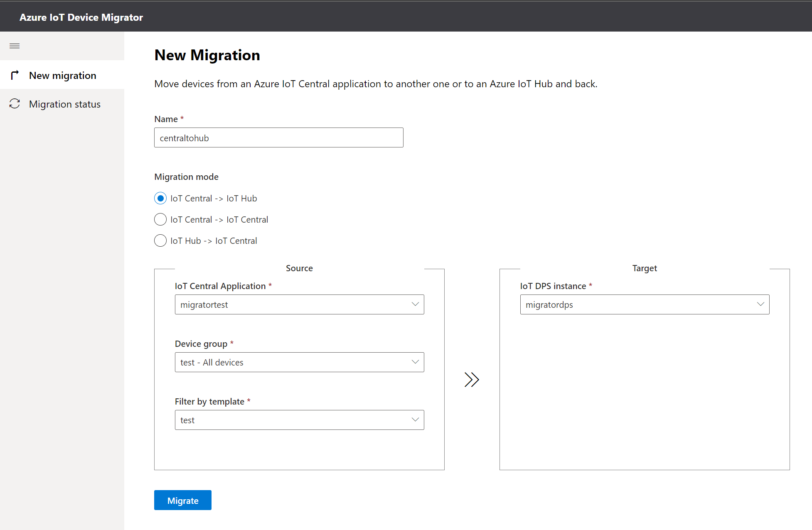Open the Migration status page
Image resolution: width=812 pixels, height=530 pixels.
tap(64, 104)
